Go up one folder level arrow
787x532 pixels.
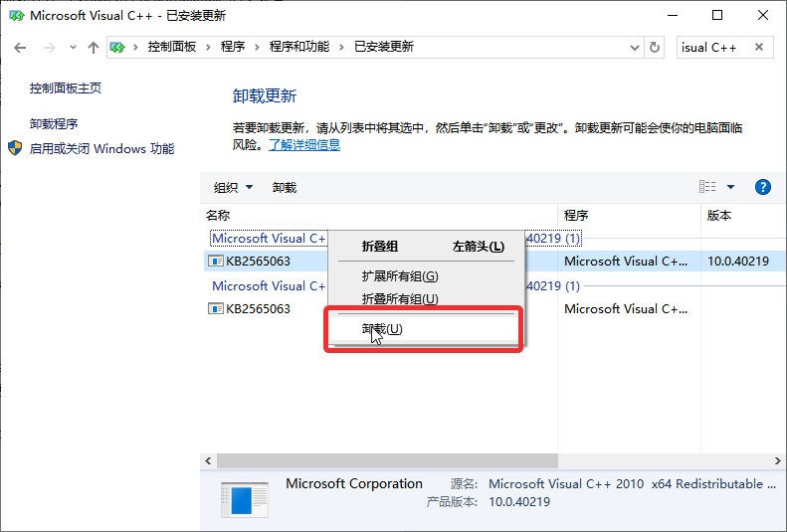[93, 48]
